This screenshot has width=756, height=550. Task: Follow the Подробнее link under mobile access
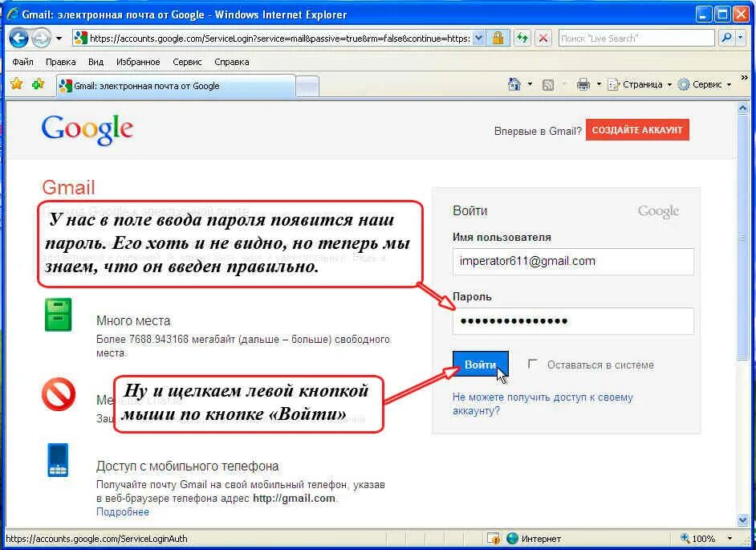[x=123, y=512]
